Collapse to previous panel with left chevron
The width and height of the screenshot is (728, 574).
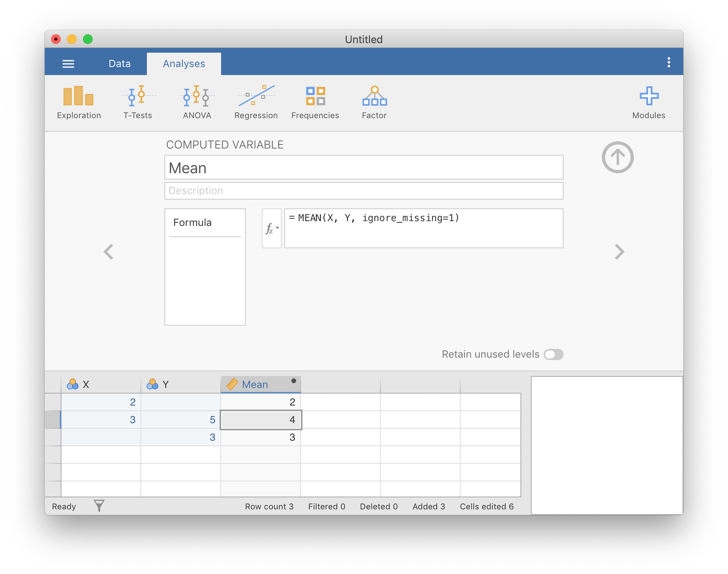pos(109,251)
